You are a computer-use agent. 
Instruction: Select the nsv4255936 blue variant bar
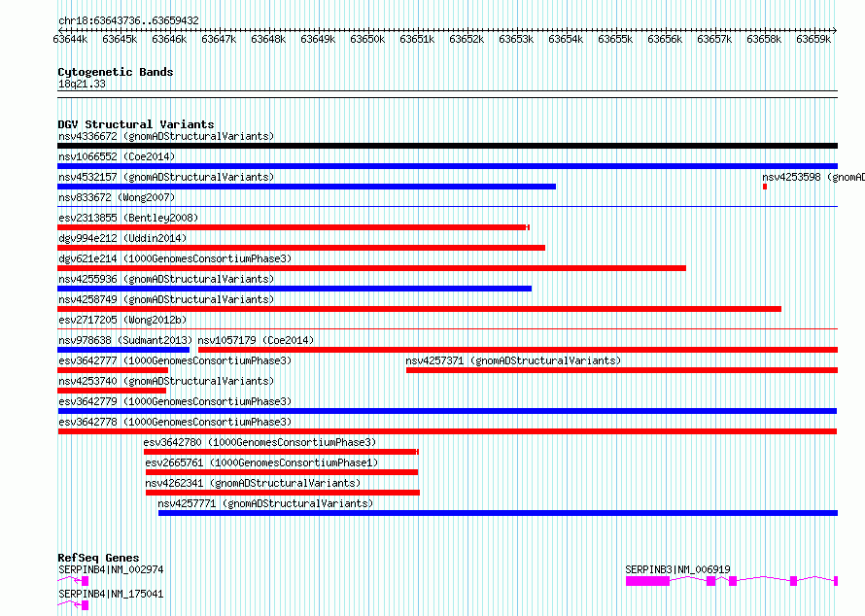point(294,289)
